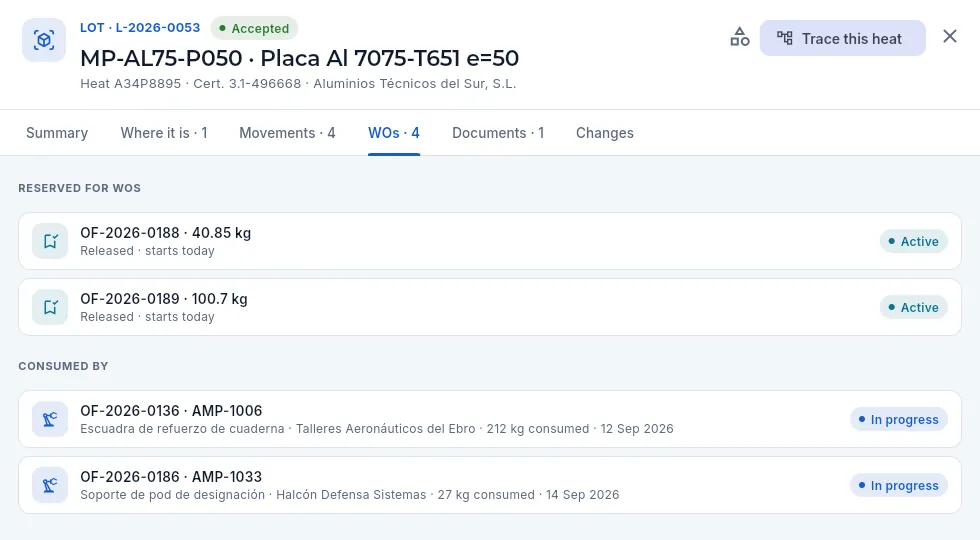The image size is (980, 540).
Task: Click Released · starts today under OF-2026-0189
Action: coord(148,317)
